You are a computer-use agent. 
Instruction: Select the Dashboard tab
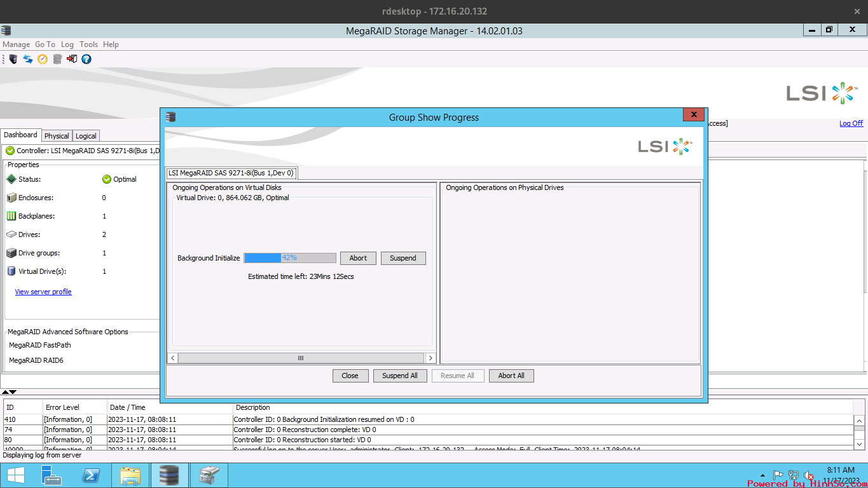[20, 135]
